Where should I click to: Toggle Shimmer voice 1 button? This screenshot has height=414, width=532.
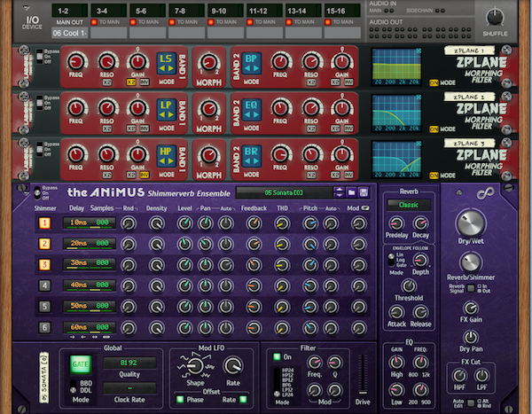click(44, 223)
